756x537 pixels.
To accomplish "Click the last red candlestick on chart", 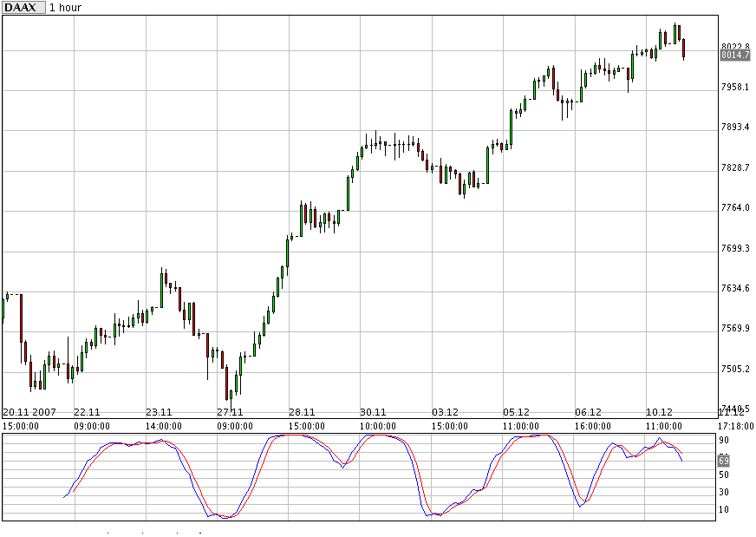I will 684,49.
